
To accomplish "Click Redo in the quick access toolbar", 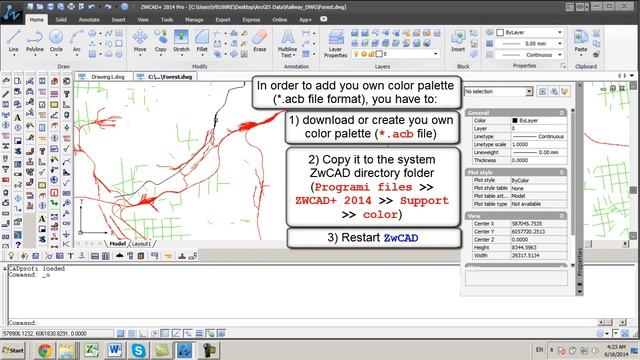I will pyautogui.click(x=107, y=7).
